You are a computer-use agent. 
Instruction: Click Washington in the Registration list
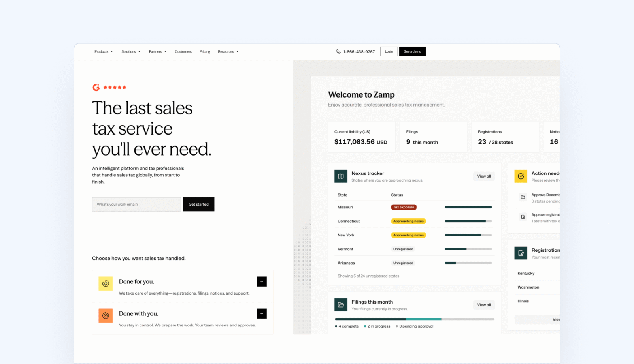pyautogui.click(x=528, y=287)
